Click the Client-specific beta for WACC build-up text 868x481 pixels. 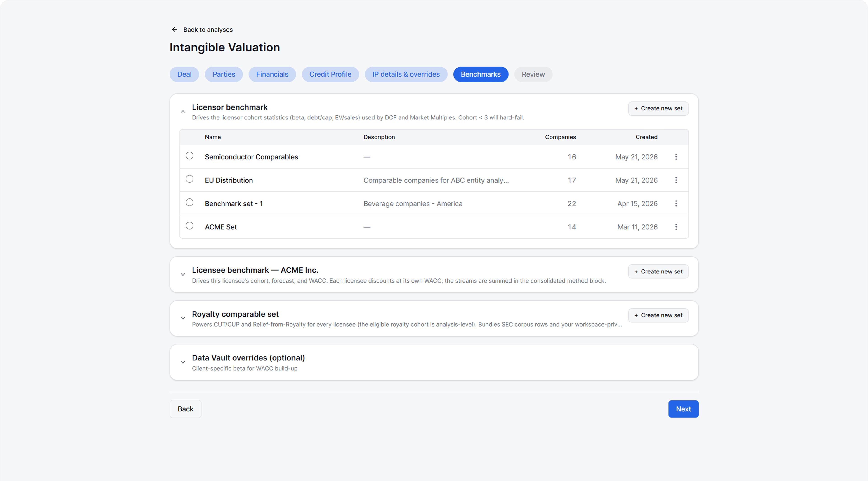tap(245, 369)
